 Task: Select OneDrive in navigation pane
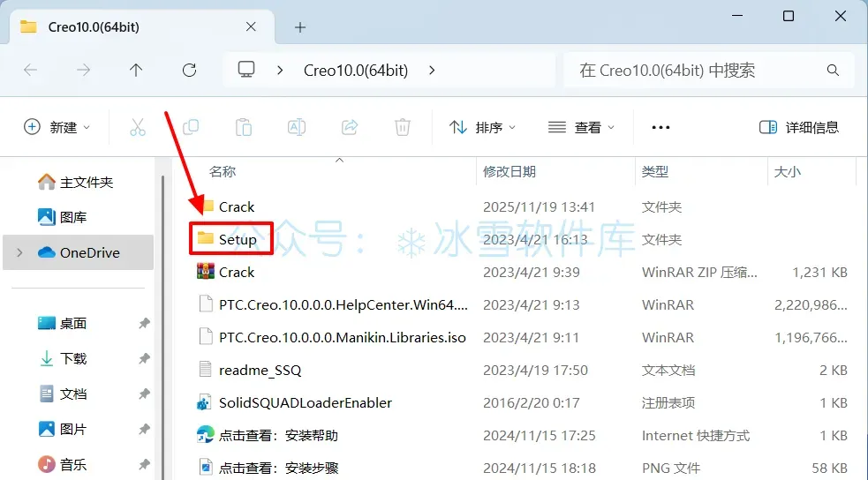[x=79, y=252]
